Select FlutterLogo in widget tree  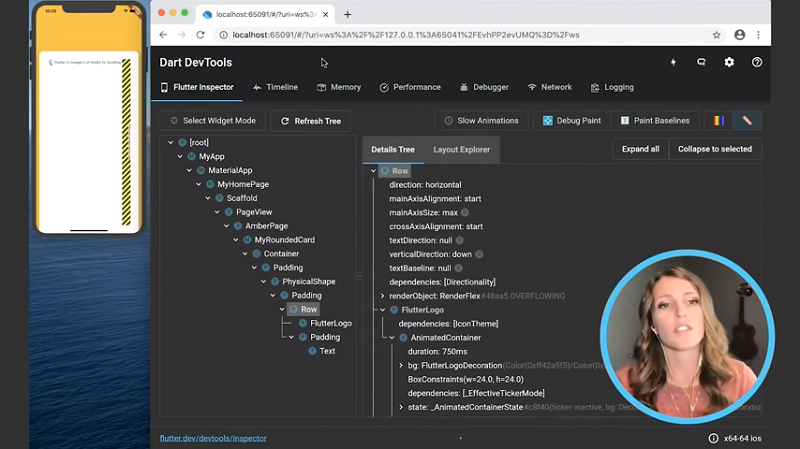(x=331, y=323)
